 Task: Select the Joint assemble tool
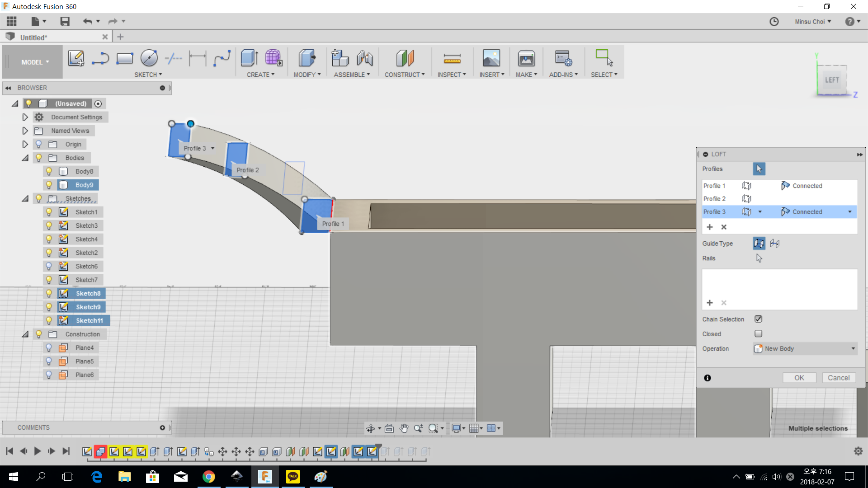[365, 58]
